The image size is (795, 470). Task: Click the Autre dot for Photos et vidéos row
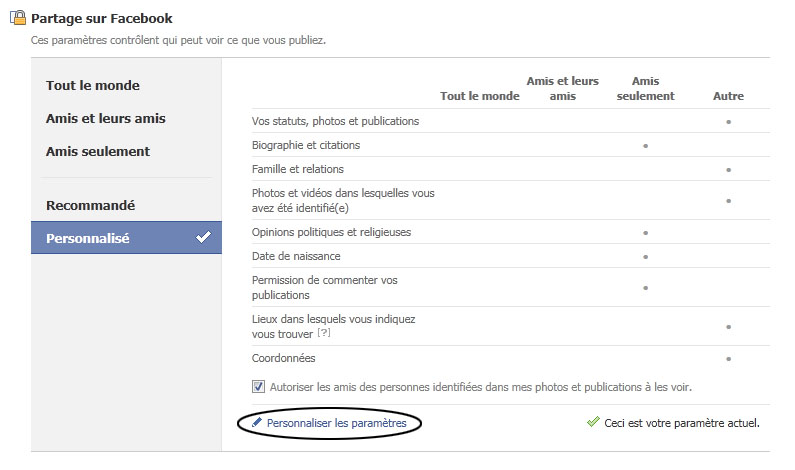pos(729,201)
